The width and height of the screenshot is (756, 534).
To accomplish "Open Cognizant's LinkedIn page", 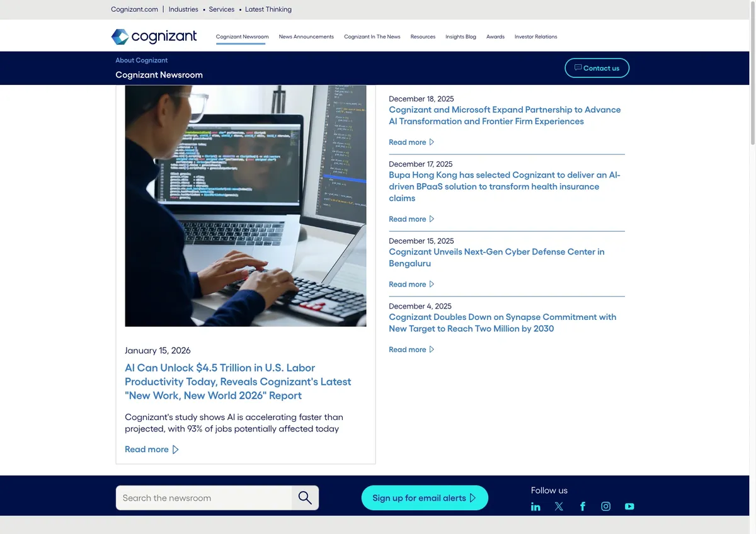I will tap(535, 506).
